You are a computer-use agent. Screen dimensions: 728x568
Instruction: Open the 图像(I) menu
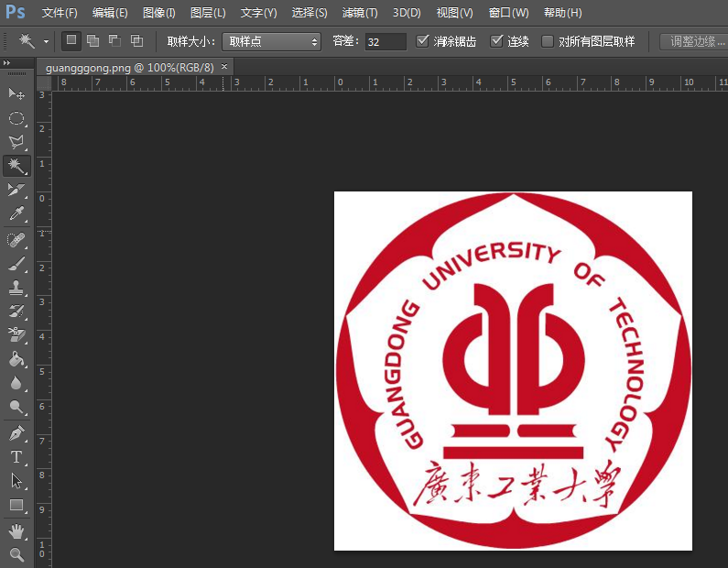158,13
